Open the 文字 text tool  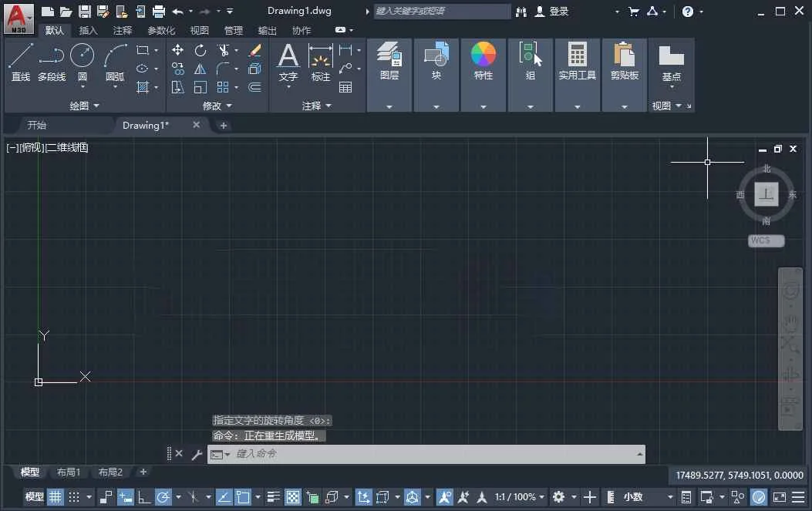click(x=288, y=62)
